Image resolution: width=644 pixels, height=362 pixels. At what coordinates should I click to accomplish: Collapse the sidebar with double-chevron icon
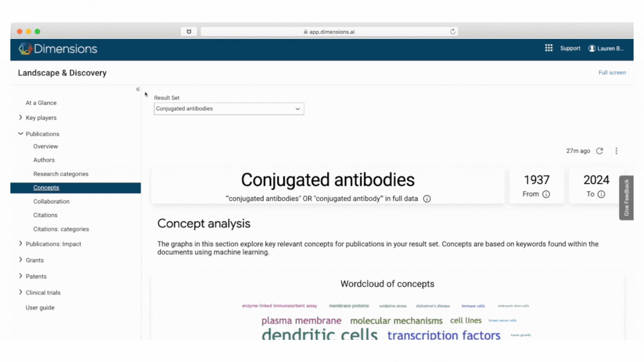(138, 89)
